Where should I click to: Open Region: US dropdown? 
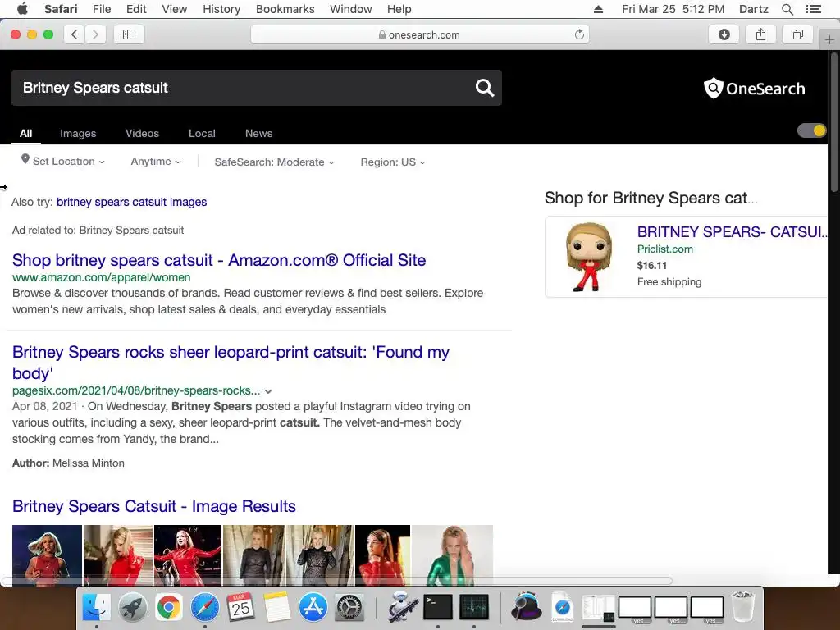(393, 162)
